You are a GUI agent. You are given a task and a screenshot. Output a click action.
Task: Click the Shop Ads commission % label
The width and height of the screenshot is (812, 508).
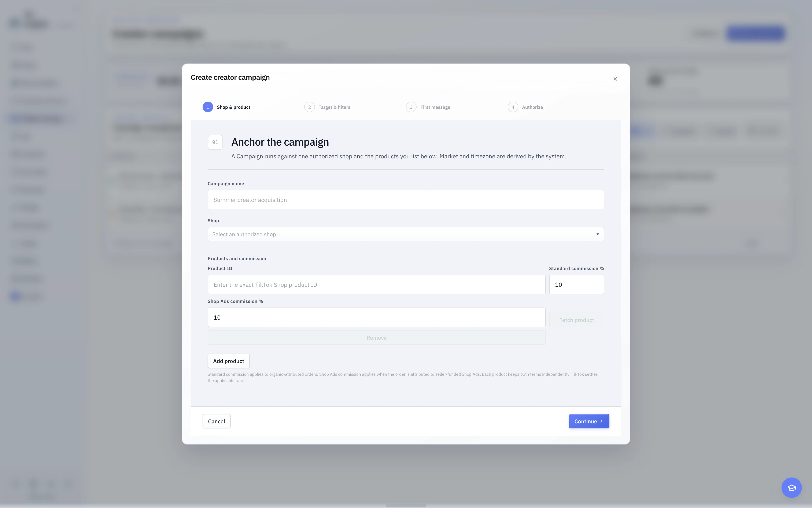pyautogui.click(x=235, y=301)
